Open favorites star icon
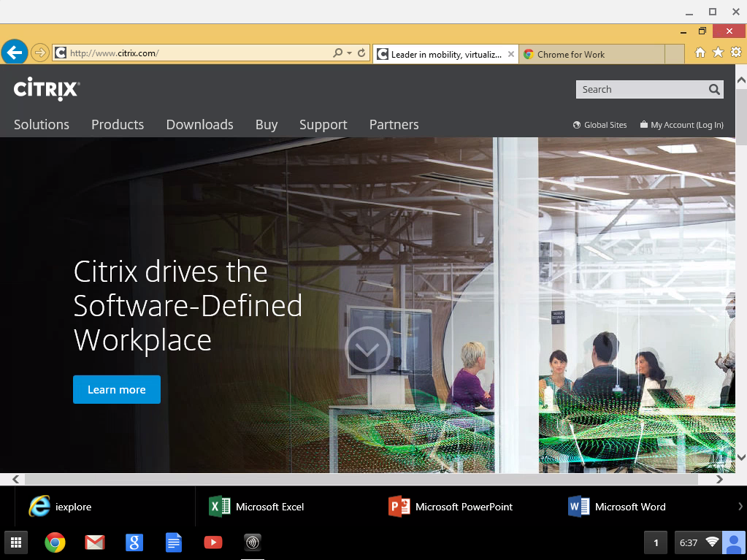Image resolution: width=747 pixels, height=560 pixels. point(718,53)
